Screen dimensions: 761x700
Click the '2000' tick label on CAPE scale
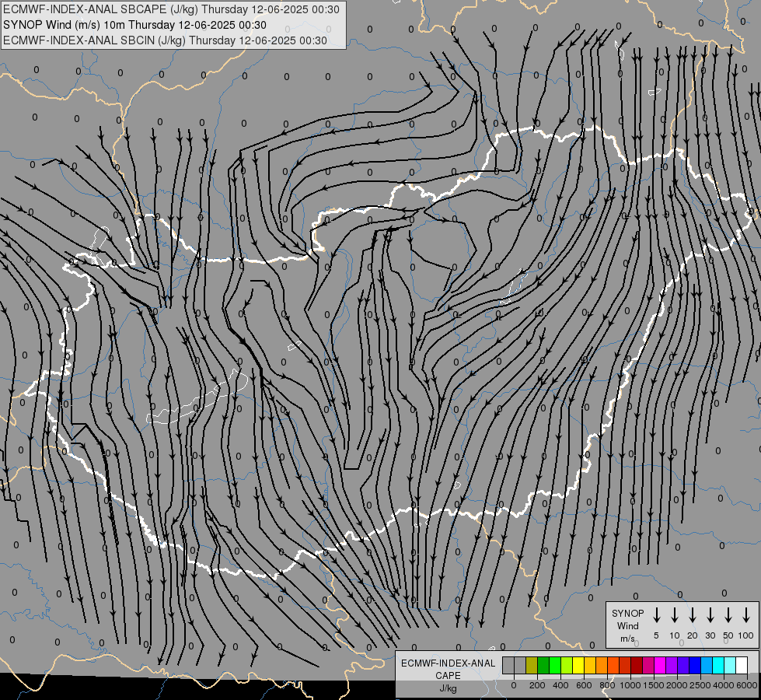click(676, 685)
